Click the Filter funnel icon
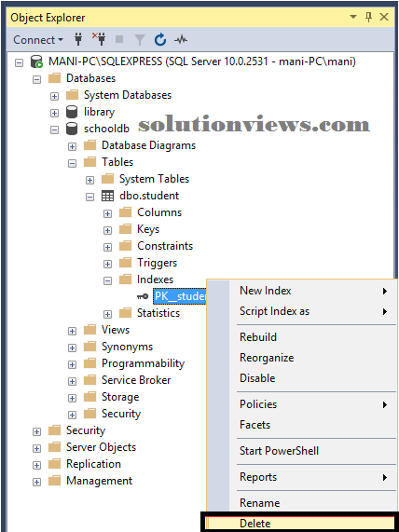399x532 pixels. [140, 40]
